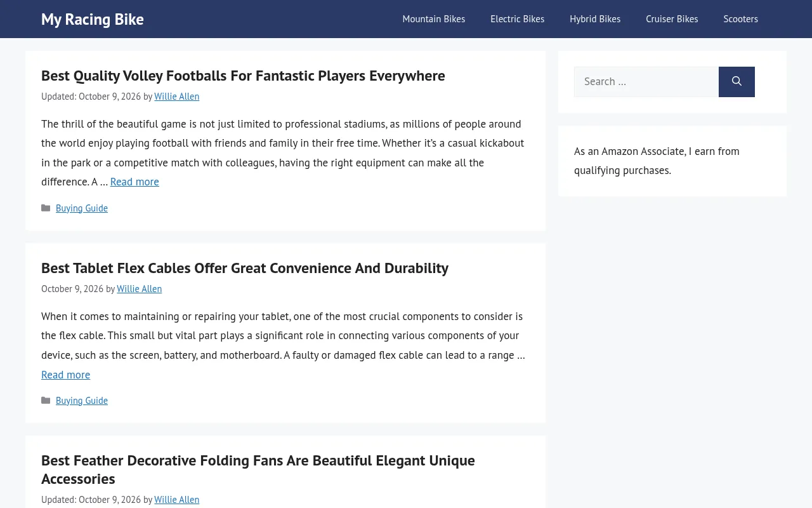Click the My Racing Bike site title
The height and width of the screenshot is (508, 812).
coord(93,19)
